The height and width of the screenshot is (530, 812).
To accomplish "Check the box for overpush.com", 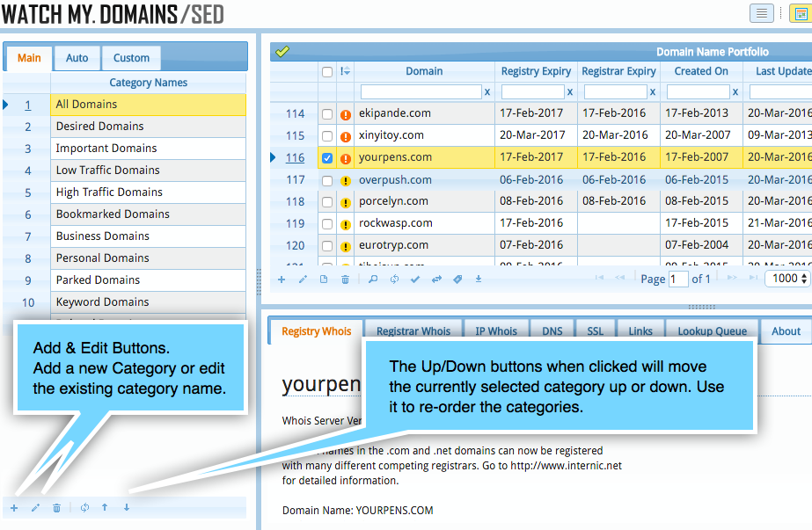I will (326, 181).
